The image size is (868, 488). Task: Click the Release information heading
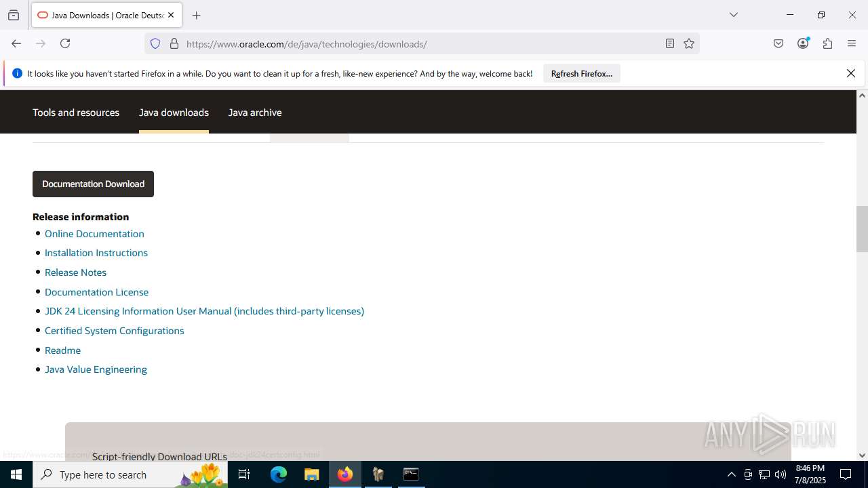[81, 217]
